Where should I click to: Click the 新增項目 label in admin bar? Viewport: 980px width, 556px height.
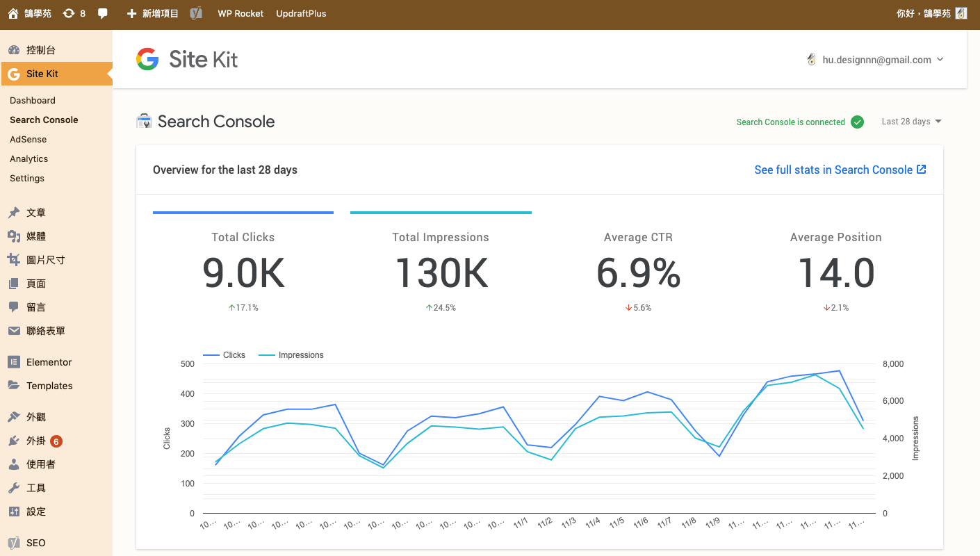coord(161,13)
